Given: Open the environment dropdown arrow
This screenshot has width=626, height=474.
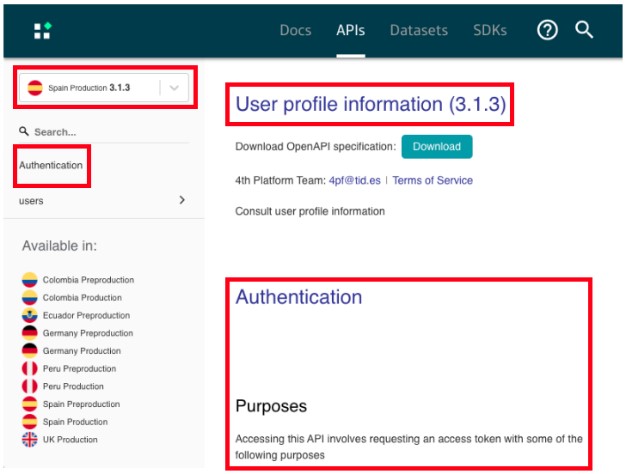Looking at the screenshot, I should (174, 88).
